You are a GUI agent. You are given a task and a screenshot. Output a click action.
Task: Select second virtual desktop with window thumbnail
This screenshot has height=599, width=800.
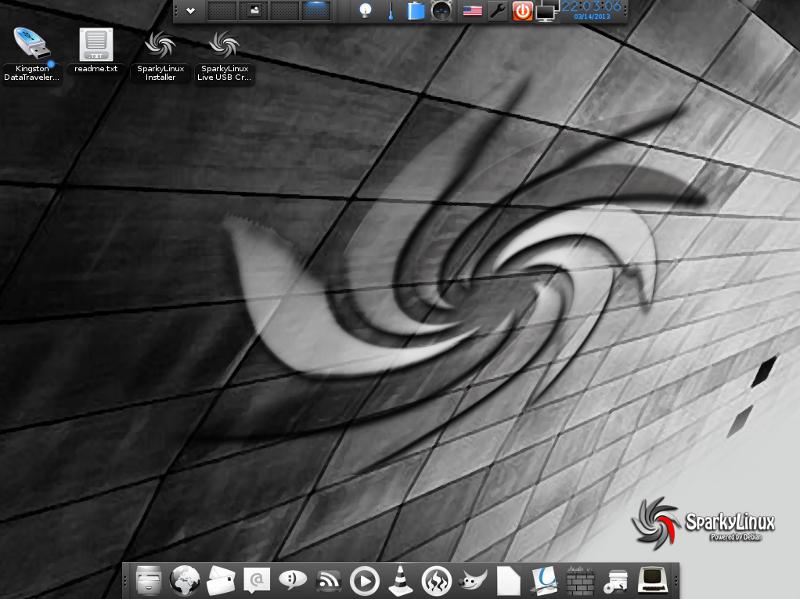[x=254, y=11]
